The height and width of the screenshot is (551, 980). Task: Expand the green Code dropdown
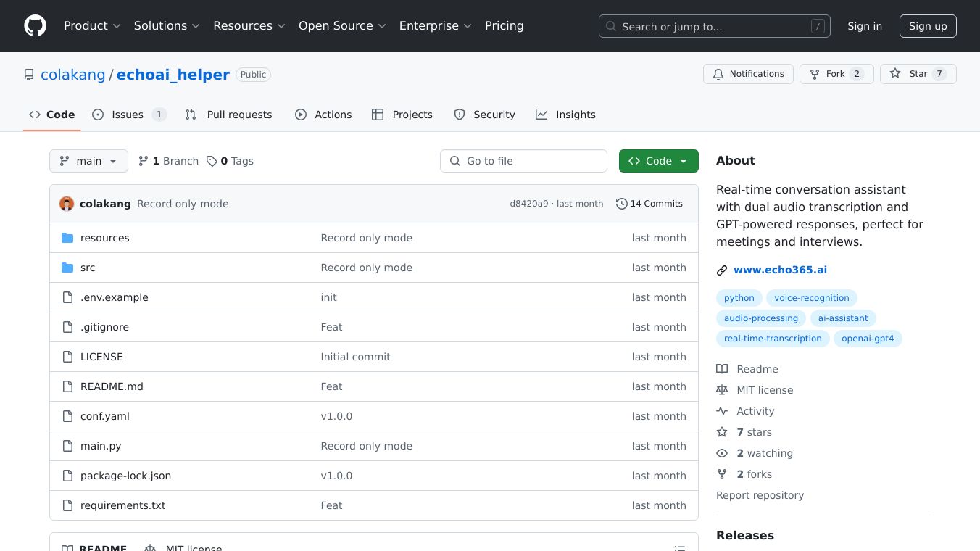pos(658,161)
